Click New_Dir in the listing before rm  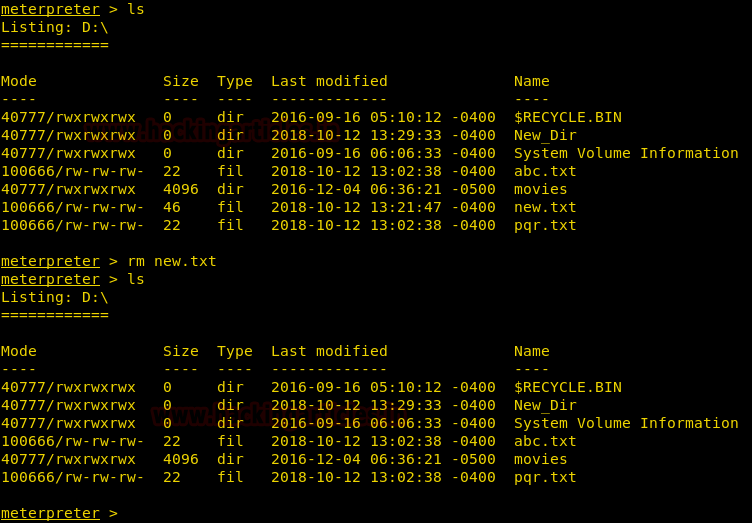tap(545, 135)
